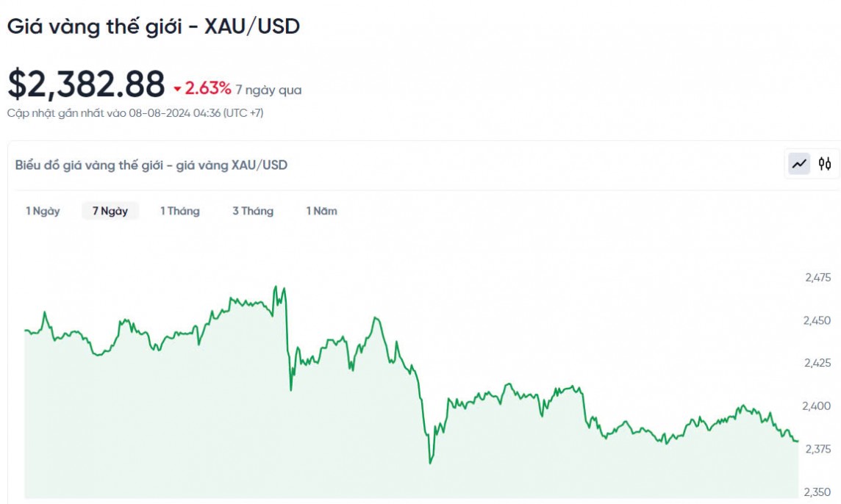Click the red down arrow indicator

177,90
